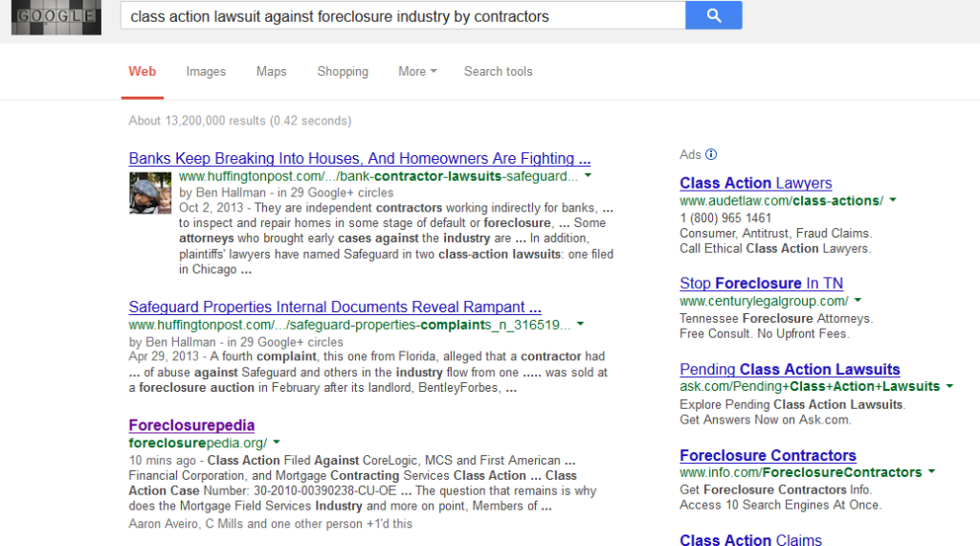Switch to the Shopping tab
This screenshot has width=980, height=546.
coord(343,71)
